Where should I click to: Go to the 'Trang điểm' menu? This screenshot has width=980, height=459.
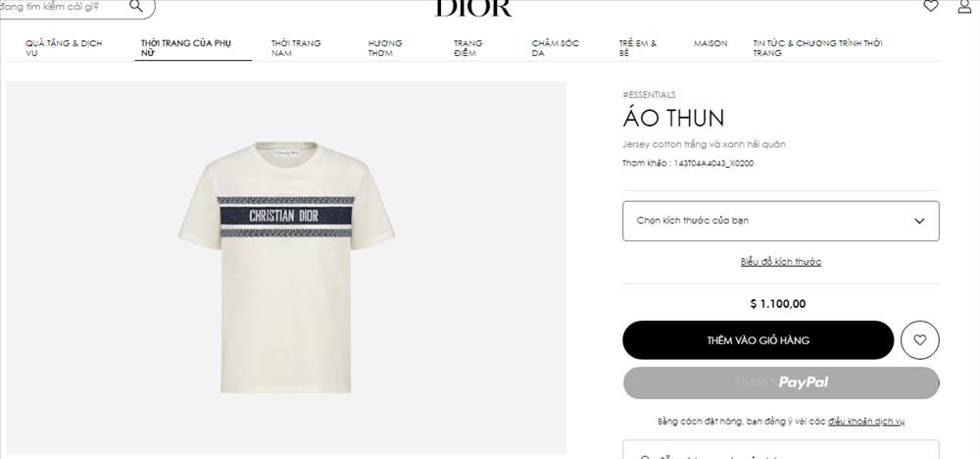(468, 47)
